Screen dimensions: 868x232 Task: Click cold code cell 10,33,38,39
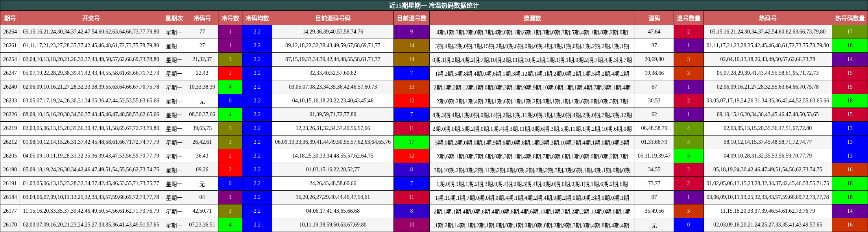tap(202, 87)
